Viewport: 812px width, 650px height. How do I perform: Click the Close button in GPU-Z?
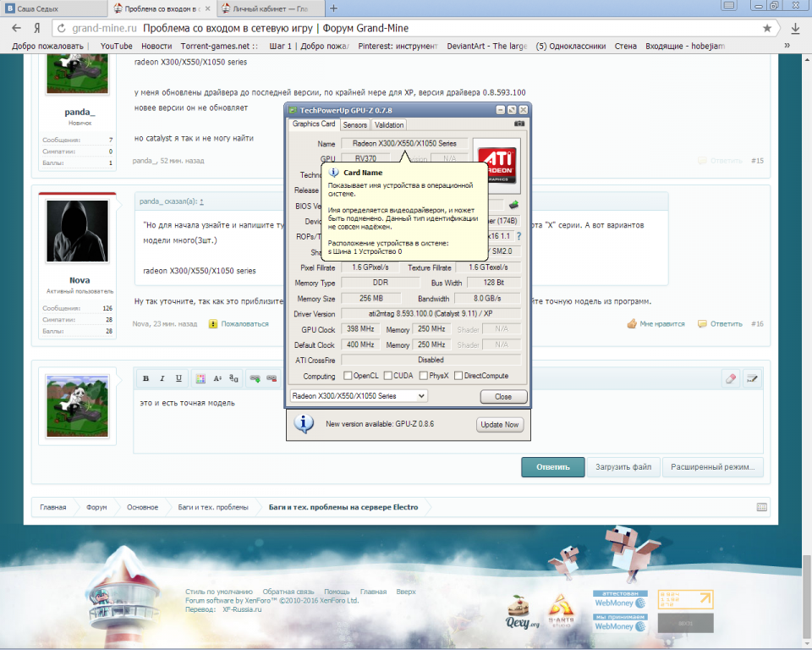tap(503, 397)
